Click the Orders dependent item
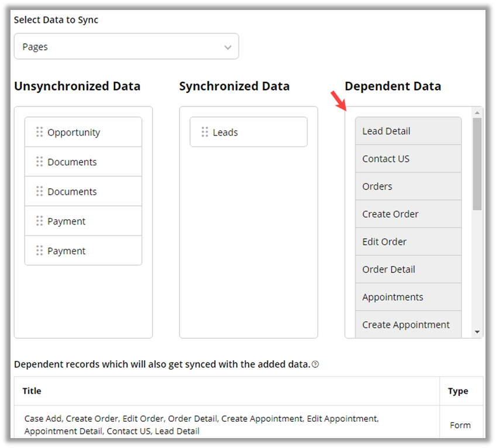Screen dimensions: 496x448 coord(408,187)
